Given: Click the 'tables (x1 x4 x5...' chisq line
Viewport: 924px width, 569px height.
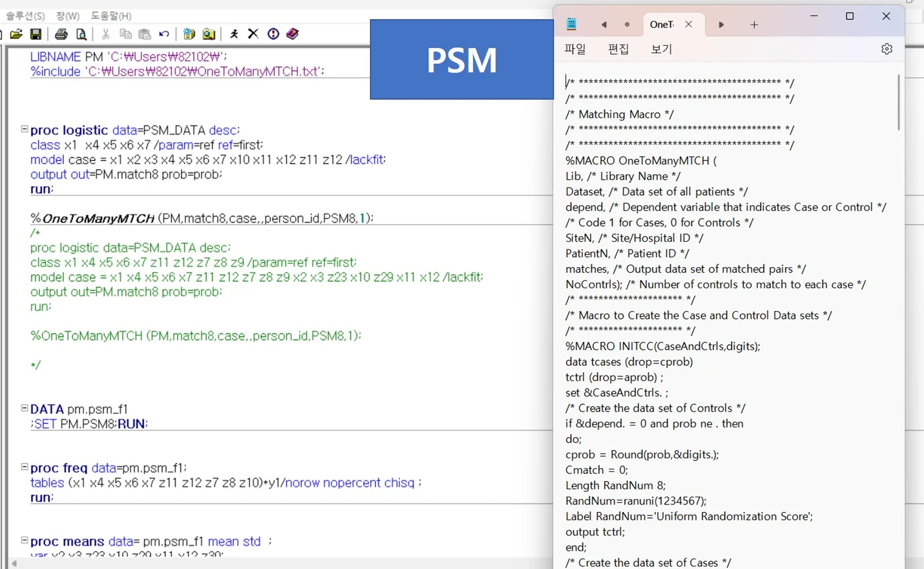Looking at the screenshot, I should coord(226,483).
